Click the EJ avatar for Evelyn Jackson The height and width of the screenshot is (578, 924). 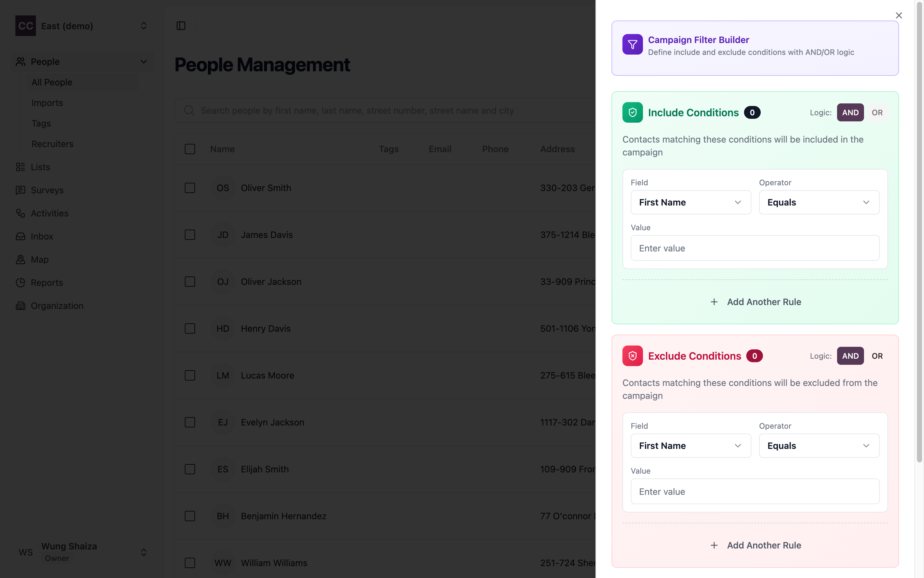point(223,422)
